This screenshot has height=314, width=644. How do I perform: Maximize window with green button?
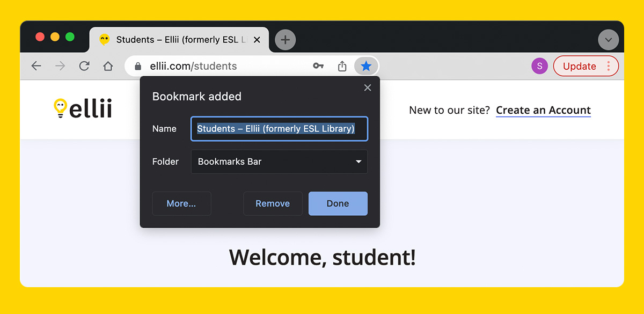70,37
